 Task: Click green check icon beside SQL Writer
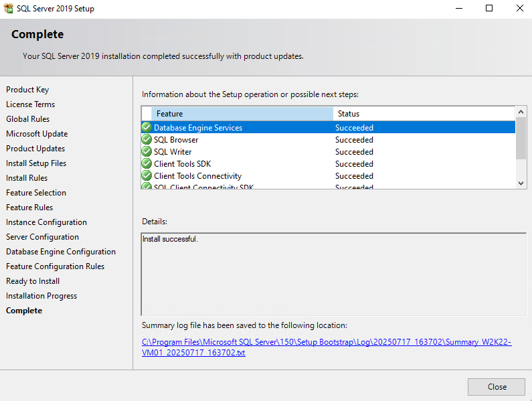coord(147,151)
